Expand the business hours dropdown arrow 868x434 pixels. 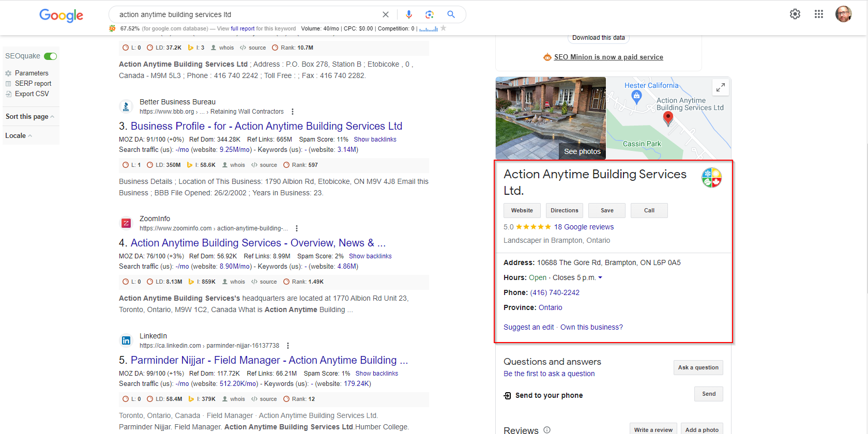(x=600, y=278)
